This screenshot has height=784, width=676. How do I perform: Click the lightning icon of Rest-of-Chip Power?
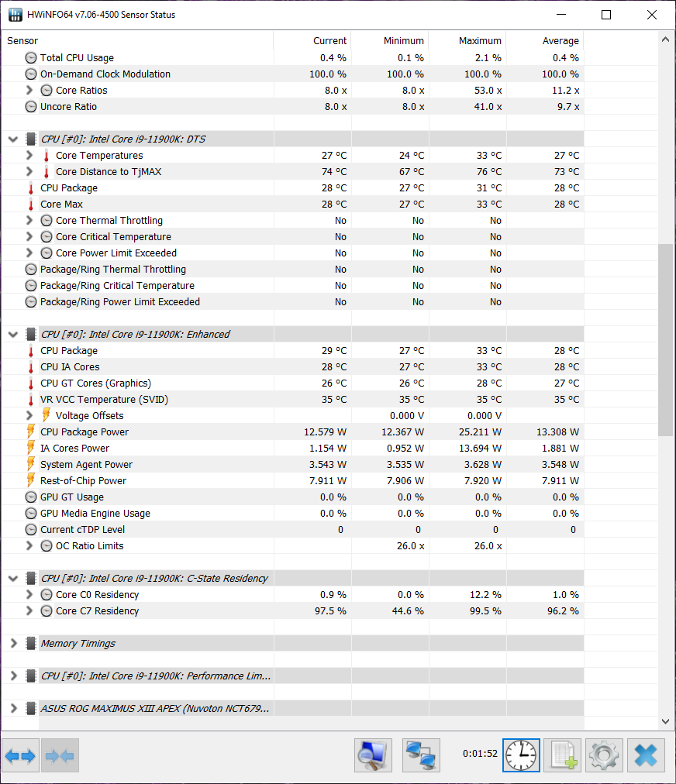coord(30,480)
